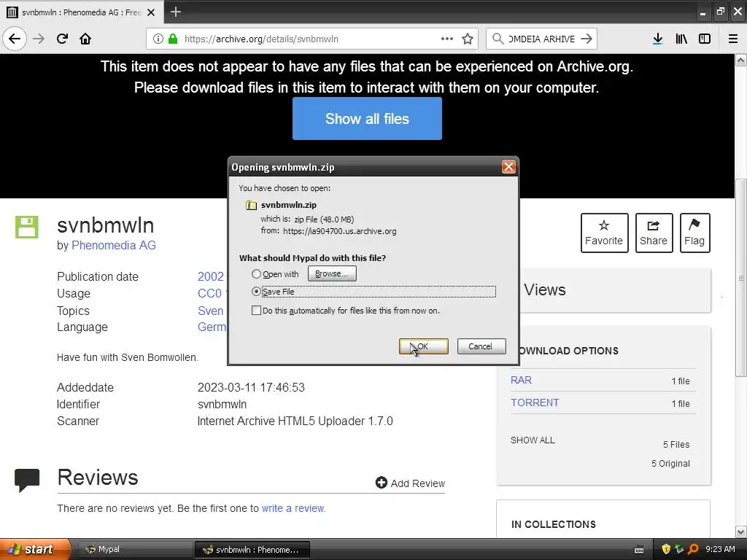Click Cancel in the download dialog
This screenshot has width=747, height=560.
click(x=481, y=346)
